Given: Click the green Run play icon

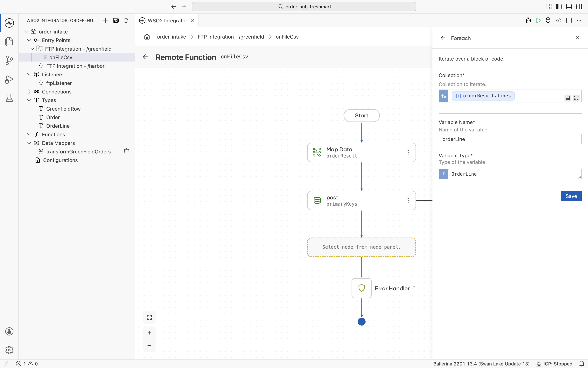Looking at the screenshot, I should [x=538, y=20].
